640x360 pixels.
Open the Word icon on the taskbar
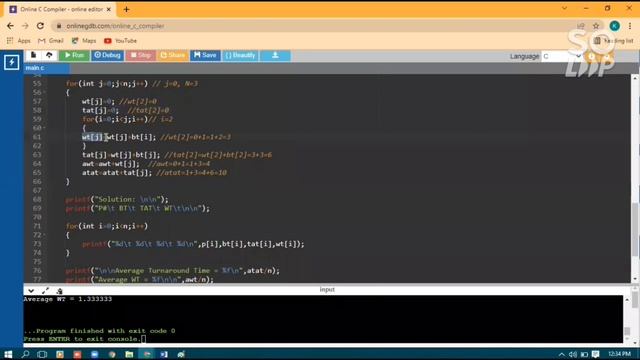click(164, 354)
